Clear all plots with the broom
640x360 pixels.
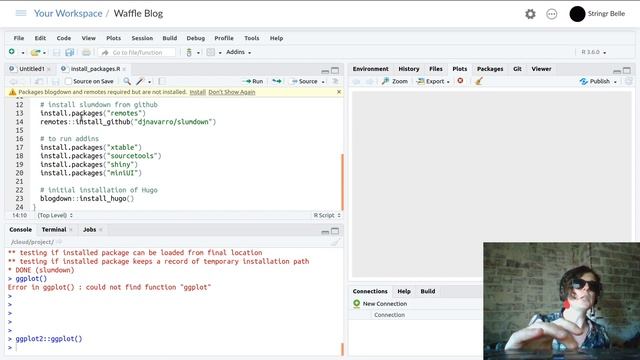coord(479,81)
